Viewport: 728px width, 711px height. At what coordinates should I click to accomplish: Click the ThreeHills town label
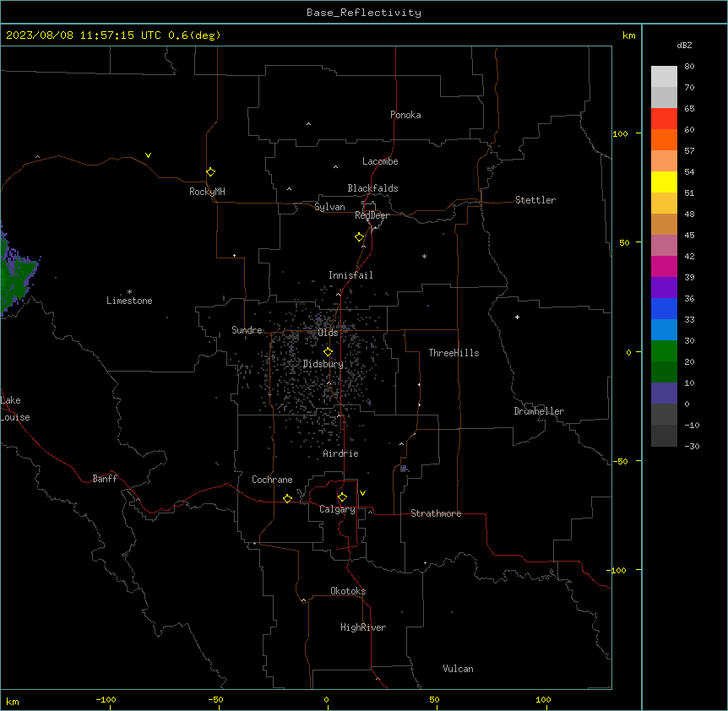(x=454, y=353)
